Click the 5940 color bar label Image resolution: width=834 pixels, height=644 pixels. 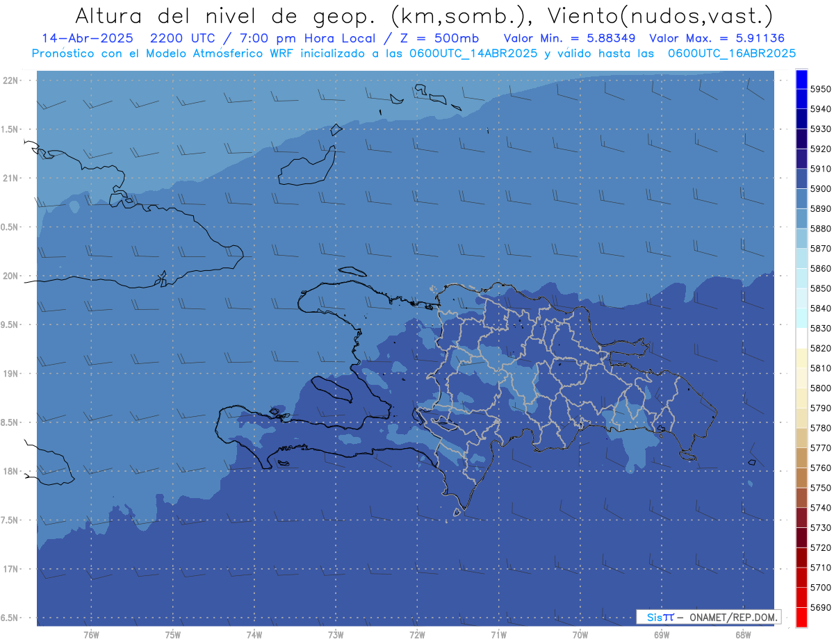(x=821, y=109)
